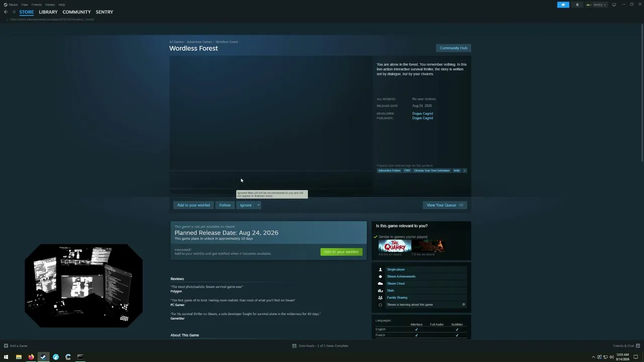
Task: Click the Steam Achievements feature link
Action: (401, 277)
